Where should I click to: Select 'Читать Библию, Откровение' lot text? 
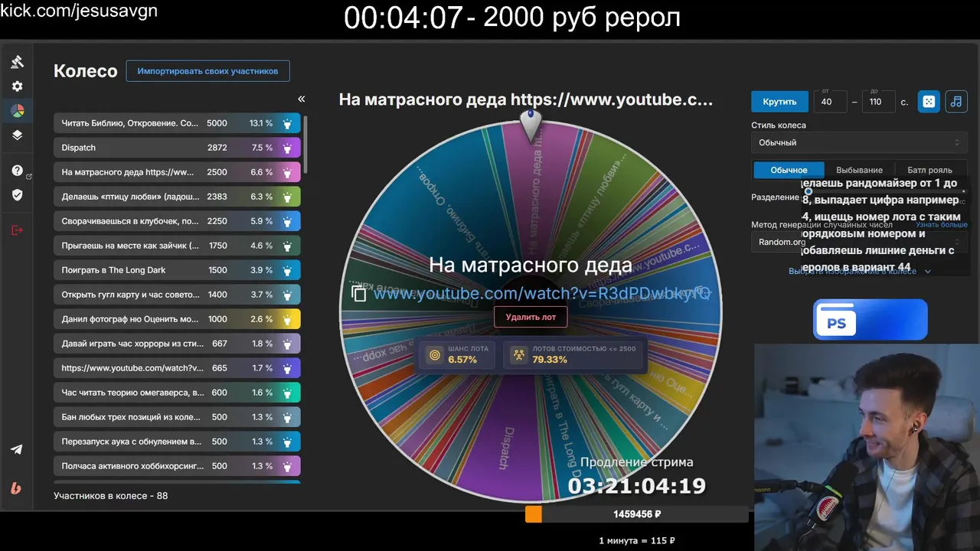[x=130, y=123]
